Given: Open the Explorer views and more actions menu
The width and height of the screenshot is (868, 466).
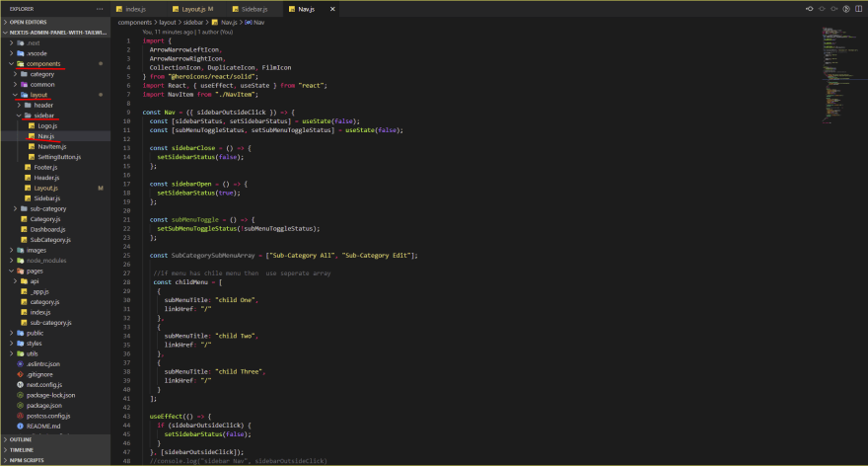Looking at the screenshot, I should point(100,9).
